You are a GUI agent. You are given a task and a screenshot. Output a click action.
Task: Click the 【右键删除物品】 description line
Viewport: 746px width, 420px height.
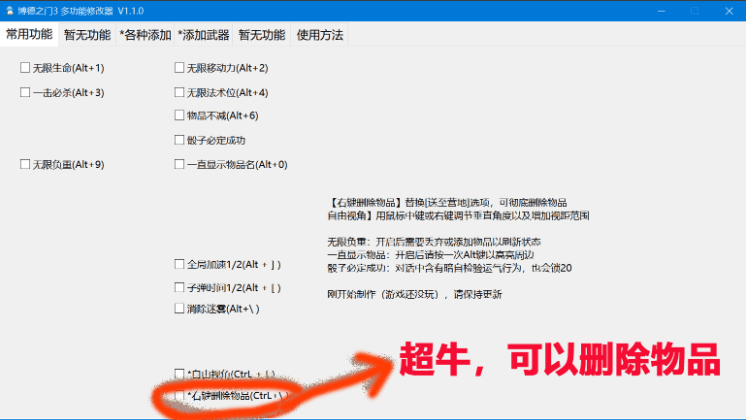click(x=447, y=203)
